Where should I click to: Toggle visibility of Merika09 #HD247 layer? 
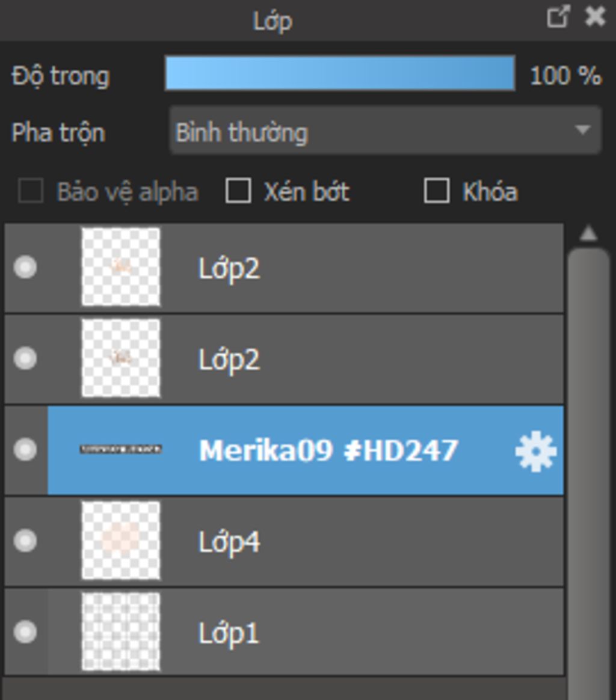[x=25, y=450]
